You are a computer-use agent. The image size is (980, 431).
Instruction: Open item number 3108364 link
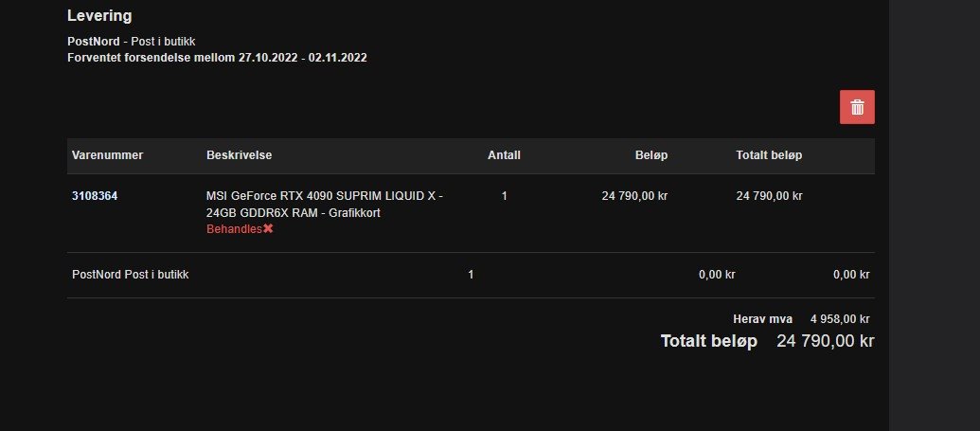pyautogui.click(x=95, y=196)
